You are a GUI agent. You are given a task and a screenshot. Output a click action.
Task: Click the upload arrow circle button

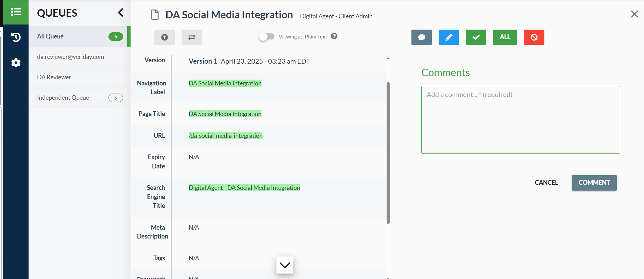coord(165,37)
